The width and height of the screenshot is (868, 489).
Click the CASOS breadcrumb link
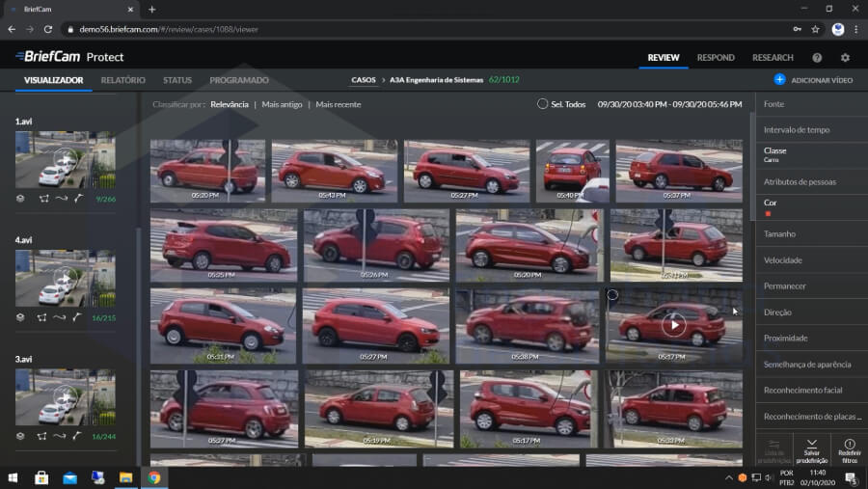click(364, 80)
